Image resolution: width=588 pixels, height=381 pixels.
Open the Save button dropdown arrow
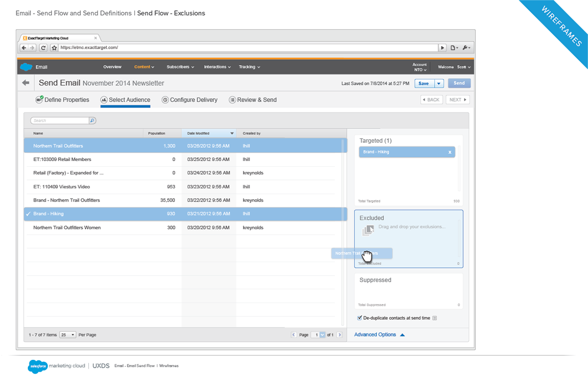(439, 83)
